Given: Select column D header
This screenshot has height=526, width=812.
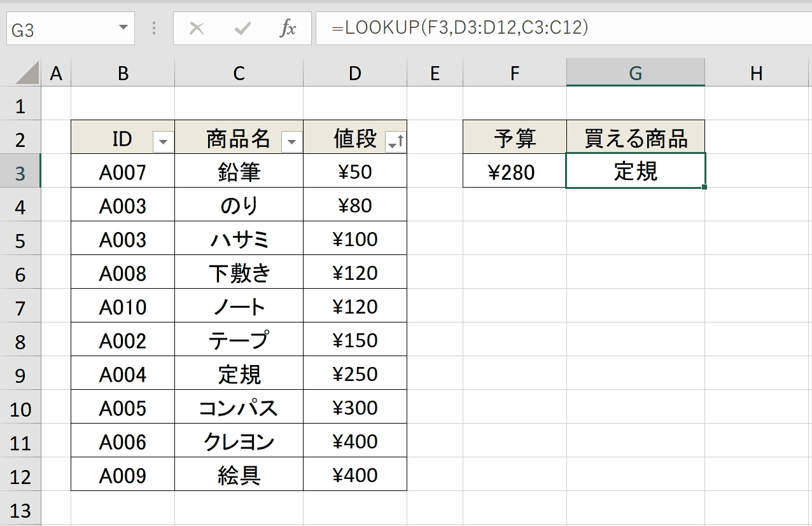Looking at the screenshot, I should [x=354, y=73].
